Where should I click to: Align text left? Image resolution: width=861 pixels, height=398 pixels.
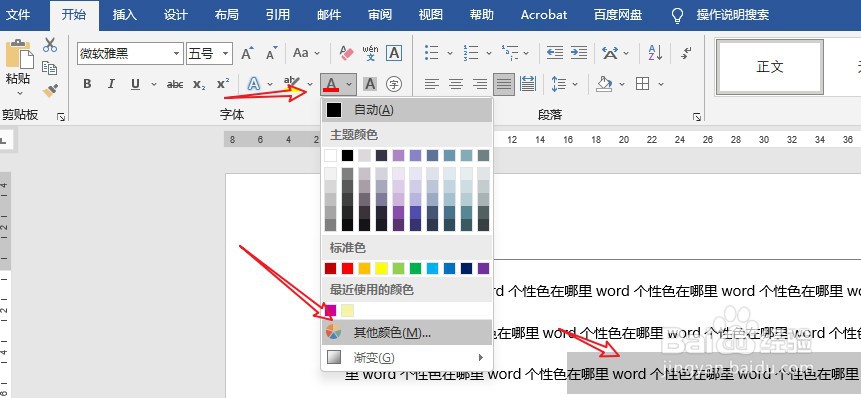pos(432,84)
